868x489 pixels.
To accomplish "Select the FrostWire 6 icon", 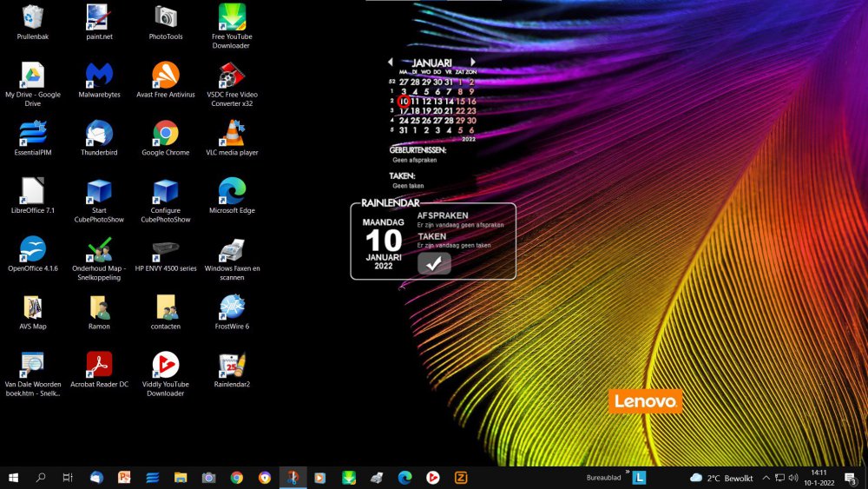I will [x=231, y=307].
